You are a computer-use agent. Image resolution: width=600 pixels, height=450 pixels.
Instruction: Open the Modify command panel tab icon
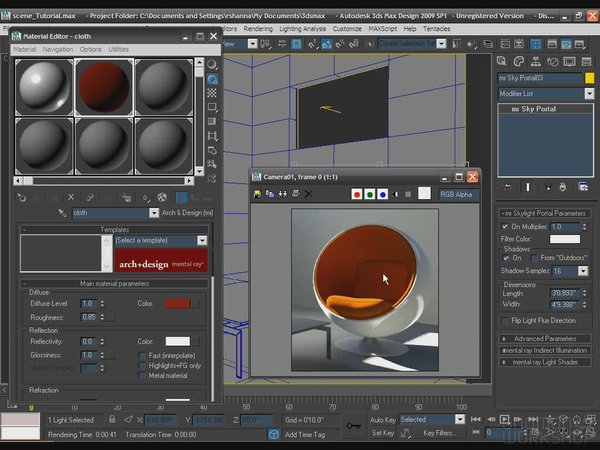518,61
